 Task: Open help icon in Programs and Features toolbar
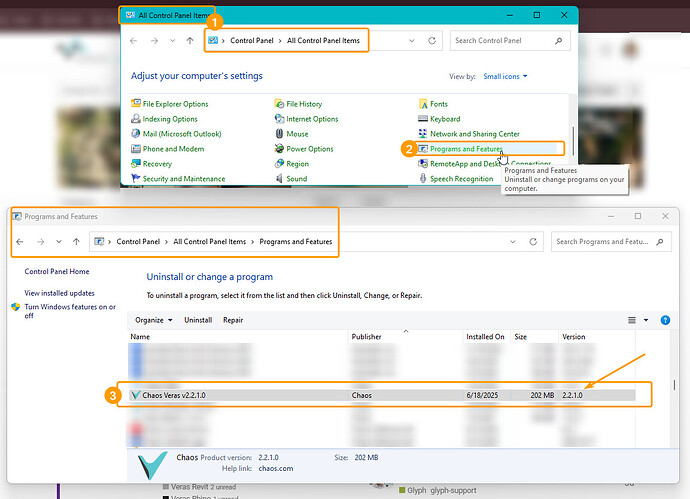pos(665,320)
